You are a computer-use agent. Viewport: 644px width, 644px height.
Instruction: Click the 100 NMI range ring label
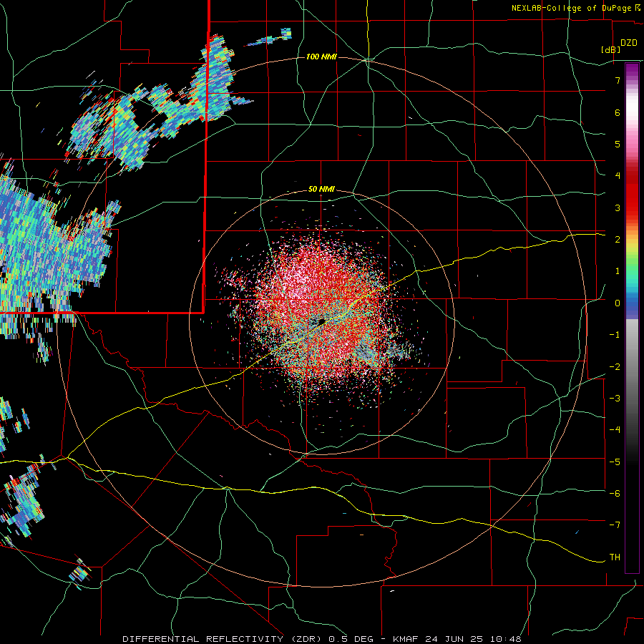pos(321,57)
